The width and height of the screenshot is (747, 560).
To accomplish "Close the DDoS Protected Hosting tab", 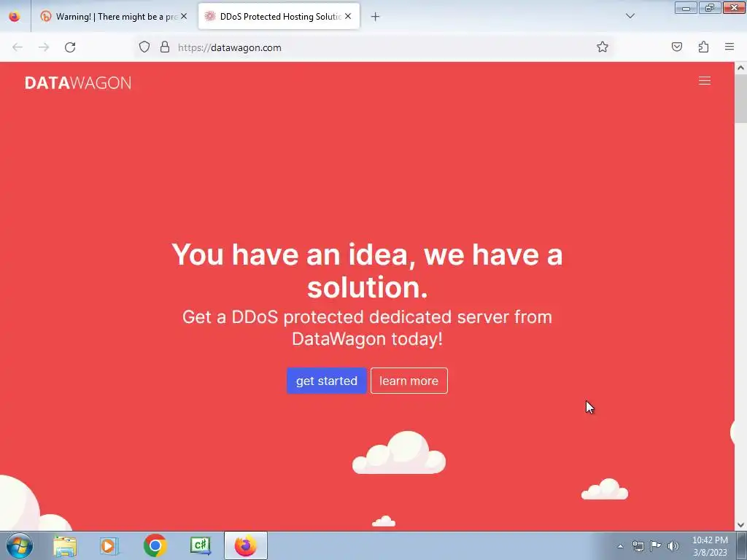I will coord(348,17).
